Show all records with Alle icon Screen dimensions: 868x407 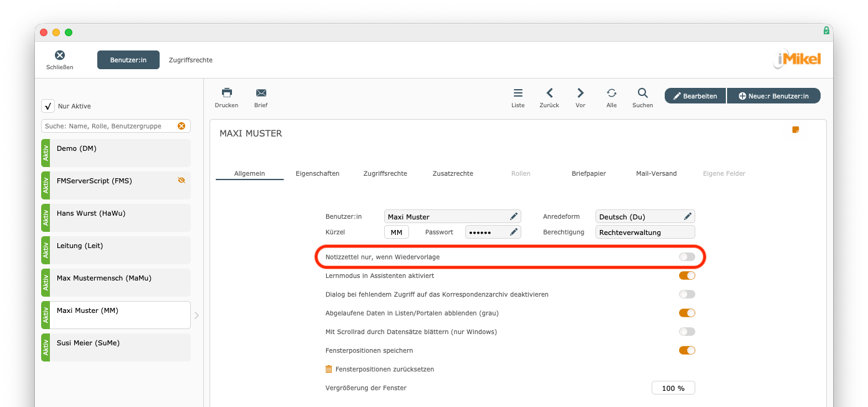point(612,93)
